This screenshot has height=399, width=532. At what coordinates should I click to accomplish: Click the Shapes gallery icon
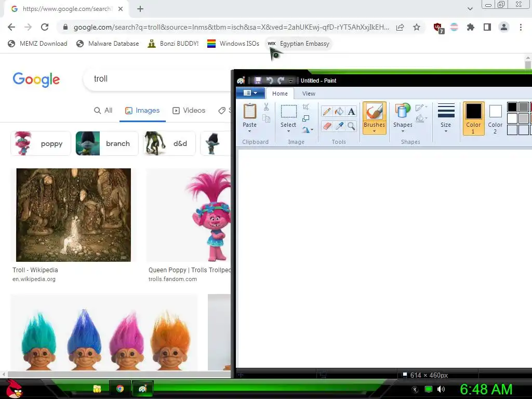(x=403, y=111)
